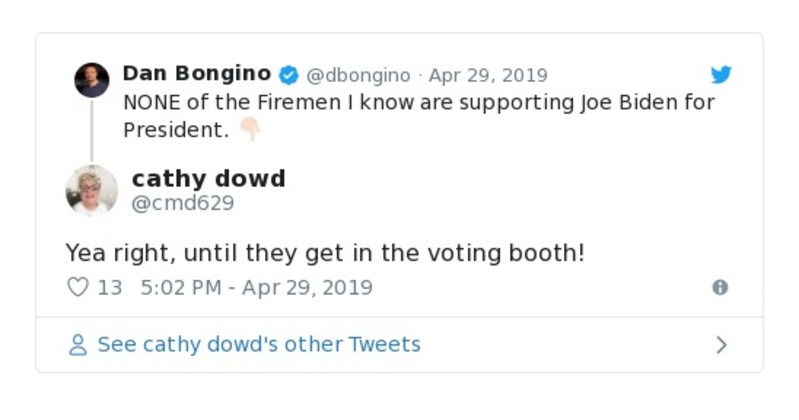Open Dan Bongino's profile picture
The width and height of the screenshot is (799, 420).
click(92, 80)
